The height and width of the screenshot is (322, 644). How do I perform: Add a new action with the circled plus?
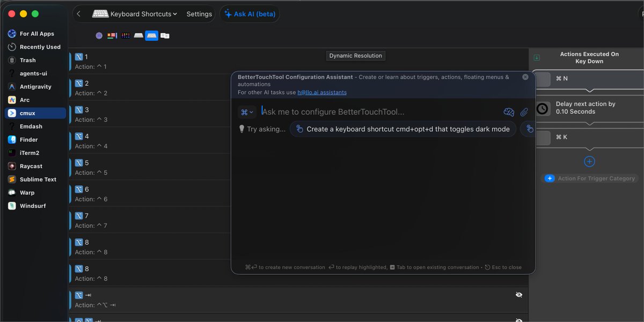coord(589,162)
